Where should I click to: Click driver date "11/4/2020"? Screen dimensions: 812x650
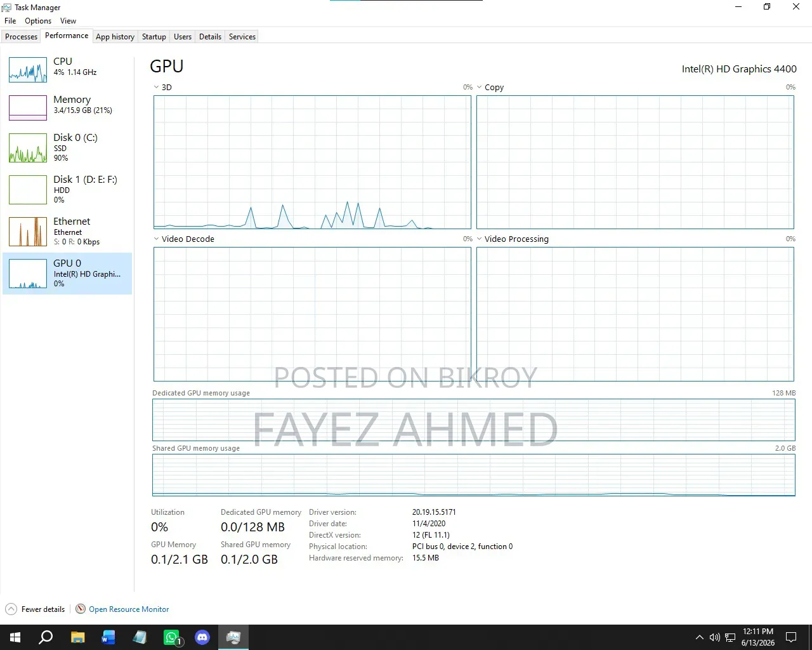[x=429, y=524]
